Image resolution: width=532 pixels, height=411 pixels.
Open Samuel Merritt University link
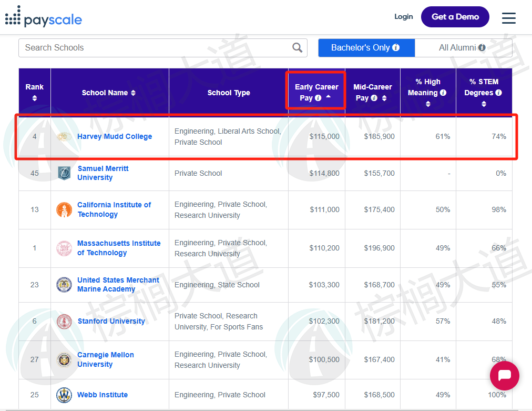tap(103, 173)
